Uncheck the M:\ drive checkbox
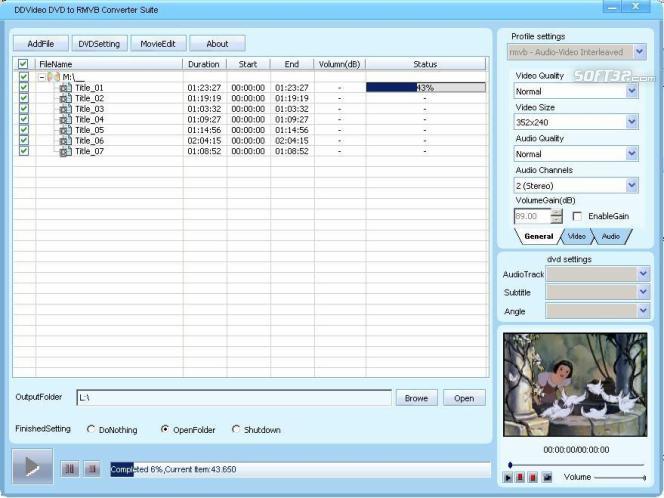Image resolution: width=664 pixels, height=498 pixels. pos(24,77)
